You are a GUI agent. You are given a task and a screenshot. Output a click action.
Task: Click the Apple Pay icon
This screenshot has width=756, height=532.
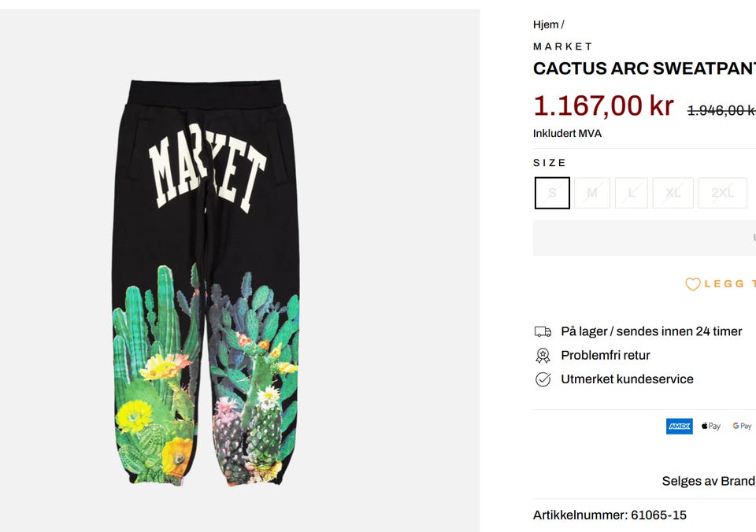710,426
